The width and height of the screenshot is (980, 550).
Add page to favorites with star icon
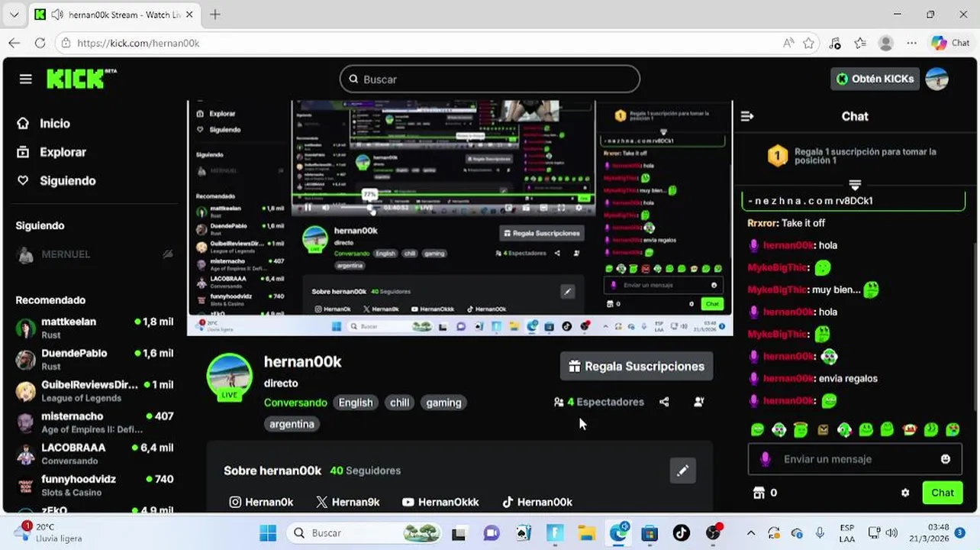click(x=809, y=43)
